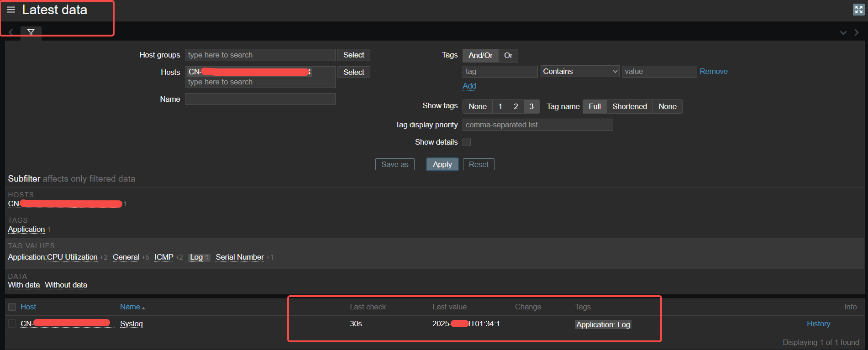Viewport: 868px width, 350px height.
Task: Open the Contains operator dropdown
Action: click(x=580, y=72)
